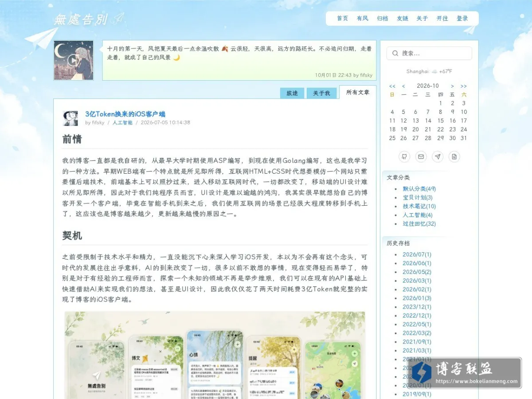Open archive 2026/05(2)
This screenshot has width=532, height=399.
[x=417, y=272]
